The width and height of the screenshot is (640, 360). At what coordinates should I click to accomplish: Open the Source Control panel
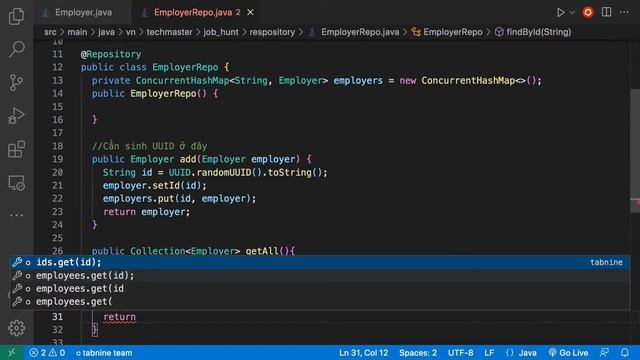coord(16,82)
